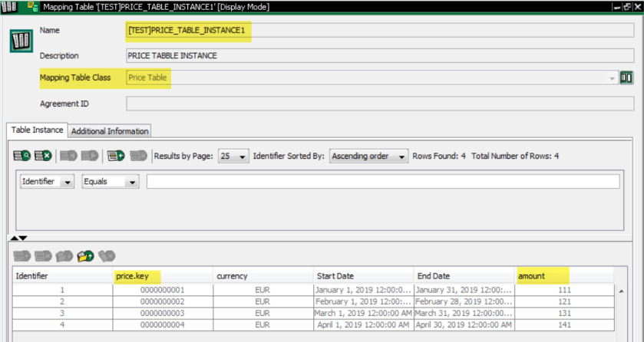Open mapping table class details icon
The image size is (644, 342).
click(x=626, y=77)
